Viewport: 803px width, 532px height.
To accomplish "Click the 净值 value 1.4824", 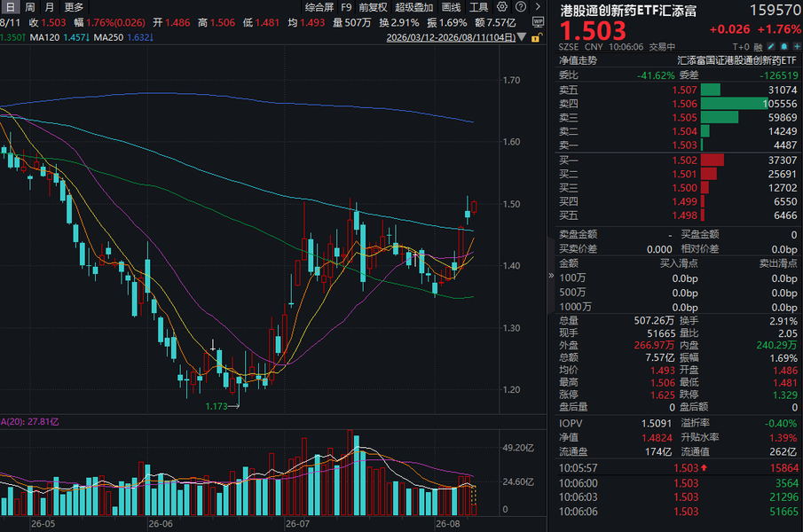I will 657,438.
